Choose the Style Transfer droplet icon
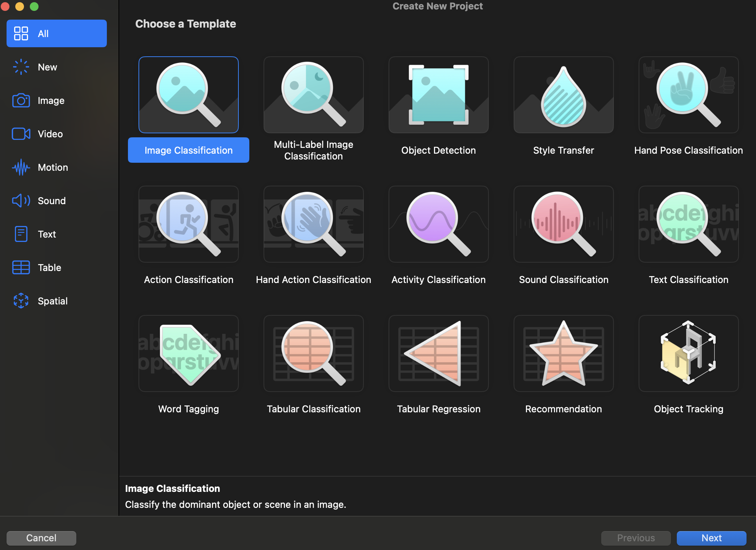 pyautogui.click(x=563, y=95)
